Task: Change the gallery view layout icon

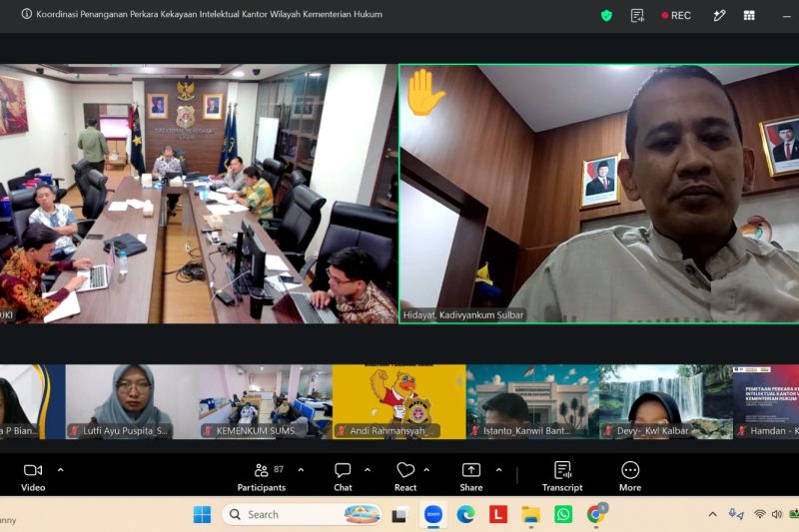Action: tap(749, 16)
